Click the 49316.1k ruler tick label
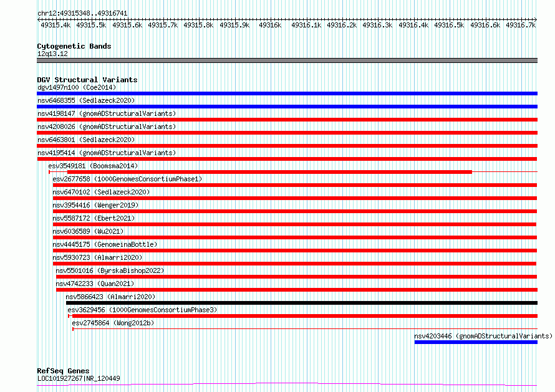The image size is (555, 392). [306, 25]
